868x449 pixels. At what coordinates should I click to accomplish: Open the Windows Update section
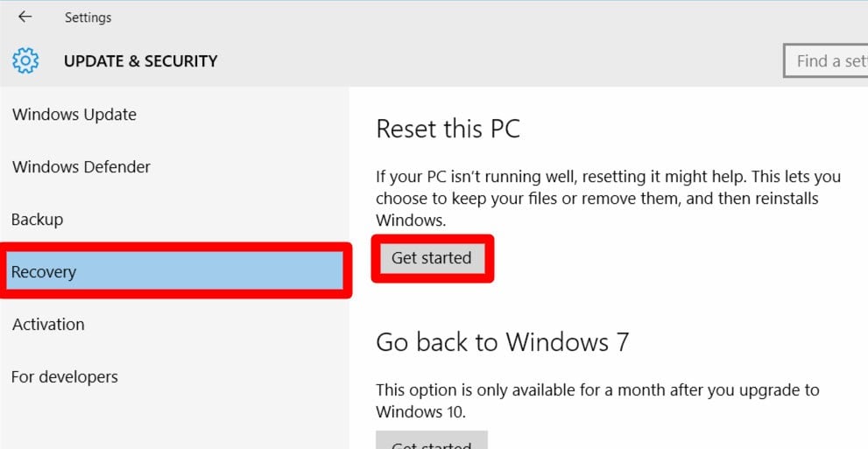click(x=74, y=115)
